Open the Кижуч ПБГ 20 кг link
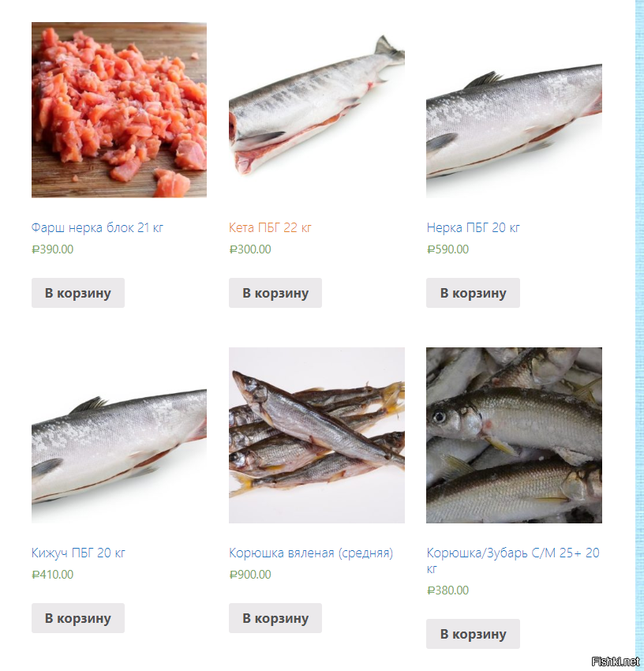 (x=78, y=553)
